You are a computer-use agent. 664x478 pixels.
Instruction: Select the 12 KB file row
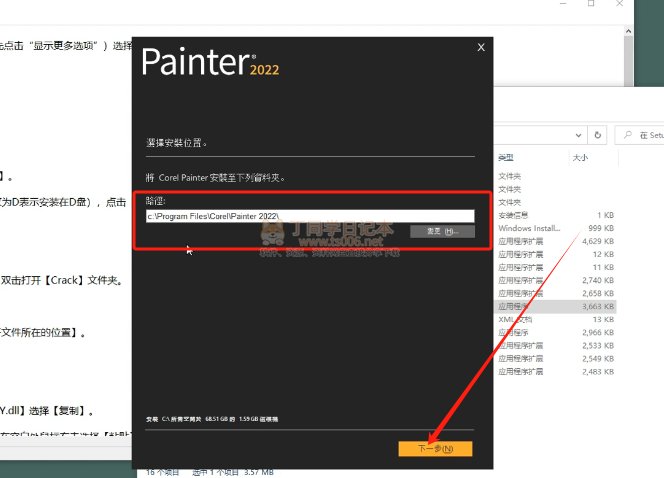[556, 254]
